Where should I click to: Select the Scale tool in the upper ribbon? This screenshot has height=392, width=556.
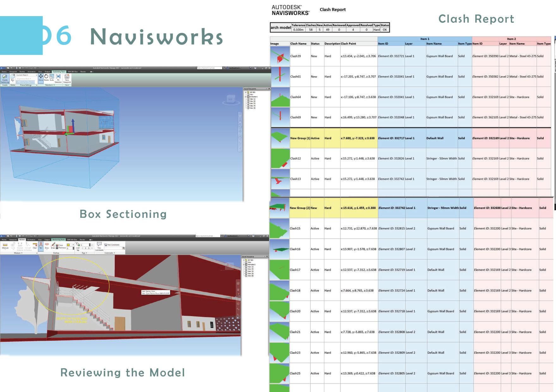pyautogui.click(x=52, y=78)
